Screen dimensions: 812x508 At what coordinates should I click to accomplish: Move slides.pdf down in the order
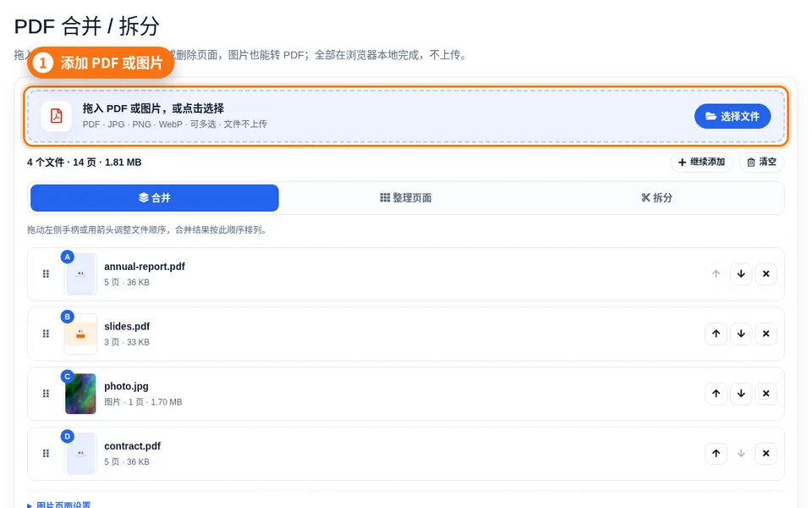click(741, 334)
